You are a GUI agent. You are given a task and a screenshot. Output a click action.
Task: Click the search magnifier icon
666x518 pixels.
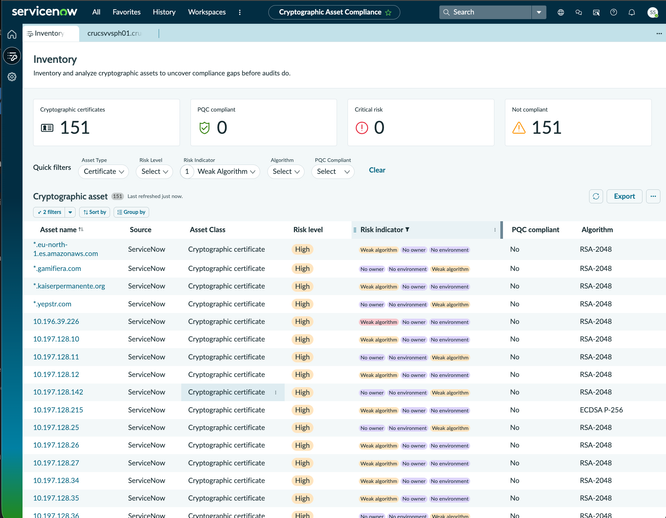coord(446,12)
